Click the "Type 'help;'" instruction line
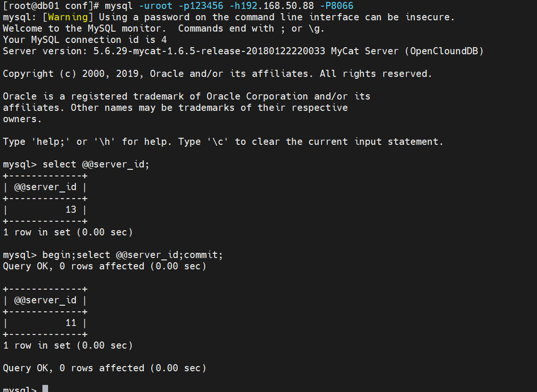Screen dimensions: 537x392 click(x=223, y=142)
